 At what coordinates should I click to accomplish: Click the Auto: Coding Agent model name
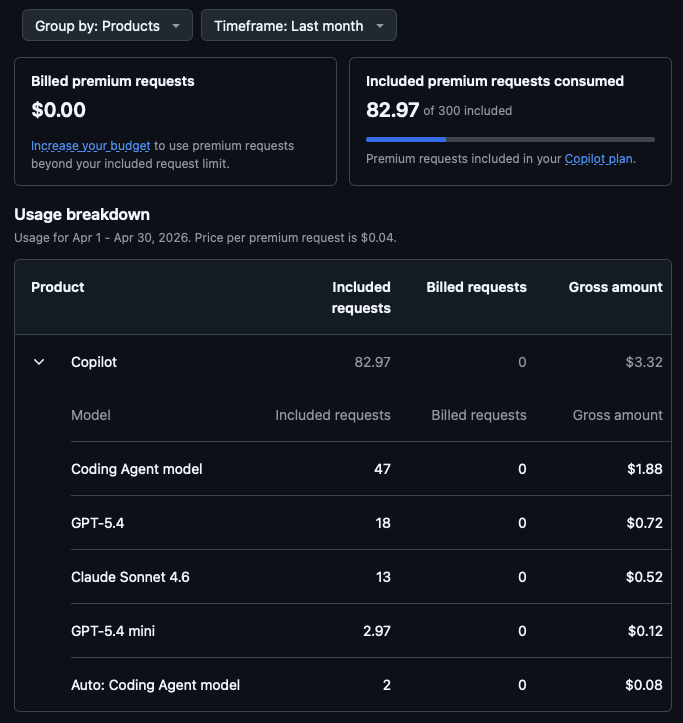click(x=155, y=685)
